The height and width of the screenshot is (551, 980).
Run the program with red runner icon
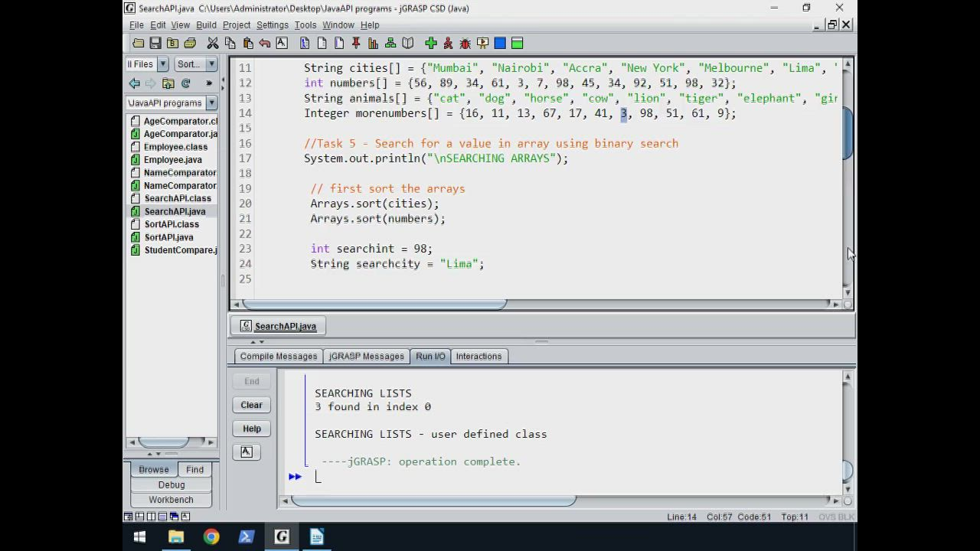click(448, 44)
